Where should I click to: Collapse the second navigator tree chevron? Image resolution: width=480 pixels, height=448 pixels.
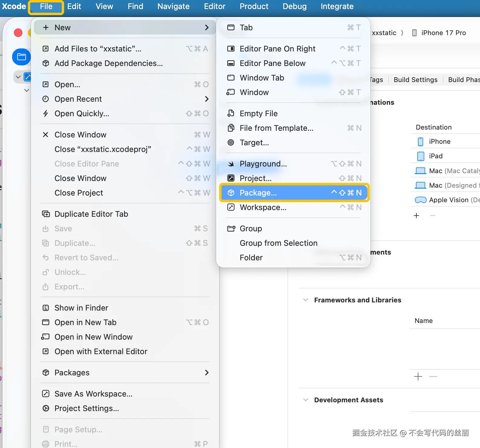(x=27, y=90)
